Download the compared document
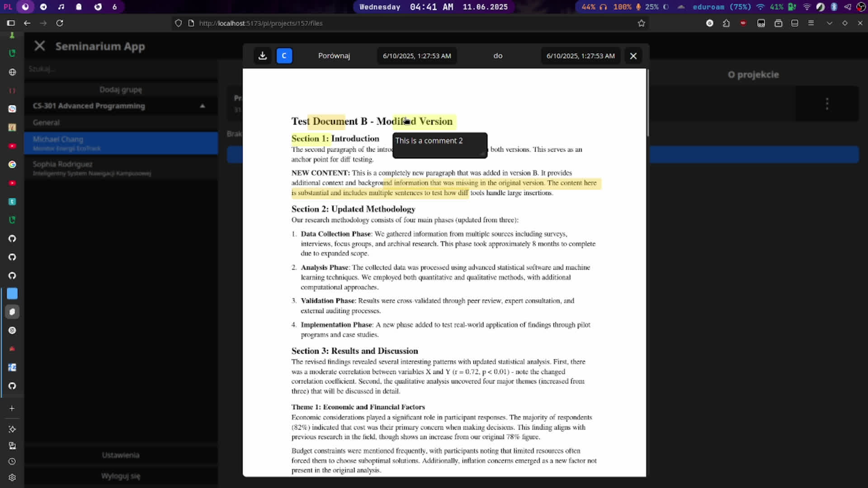The height and width of the screenshot is (488, 868). [x=262, y=56]
